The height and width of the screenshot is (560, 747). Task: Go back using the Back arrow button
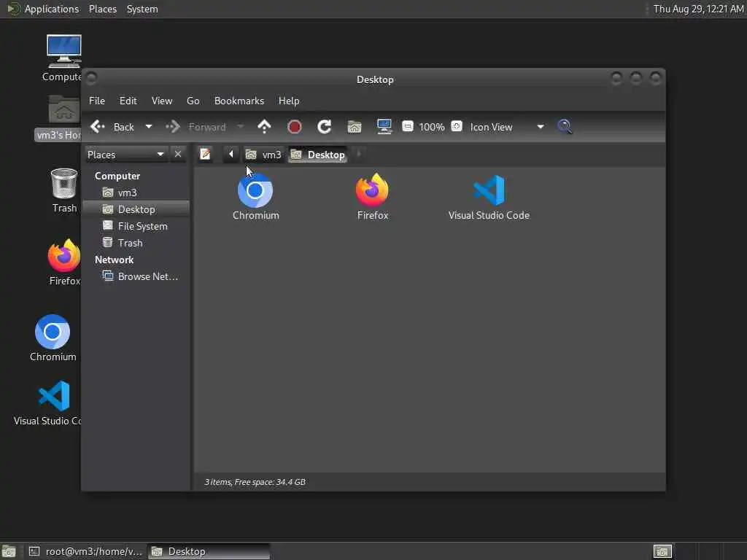click(x=112, y=127)
